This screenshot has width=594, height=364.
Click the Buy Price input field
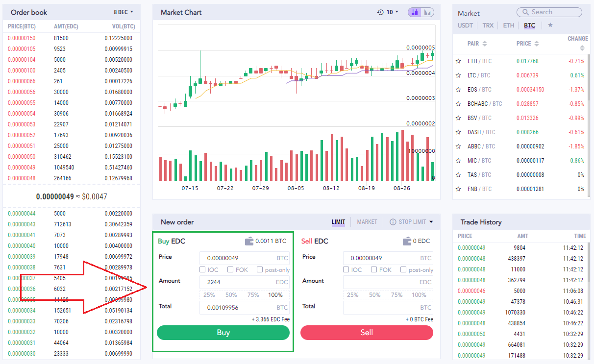tap(245, 258)
